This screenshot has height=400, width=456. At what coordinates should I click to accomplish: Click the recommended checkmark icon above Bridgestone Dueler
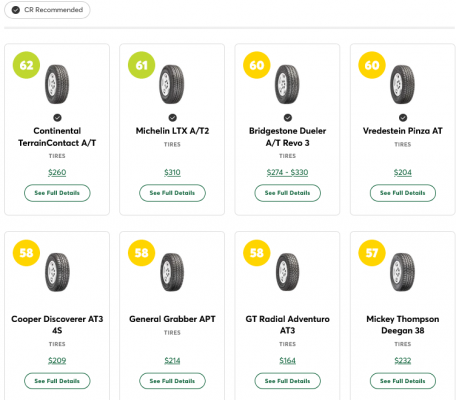coord(288,118)
